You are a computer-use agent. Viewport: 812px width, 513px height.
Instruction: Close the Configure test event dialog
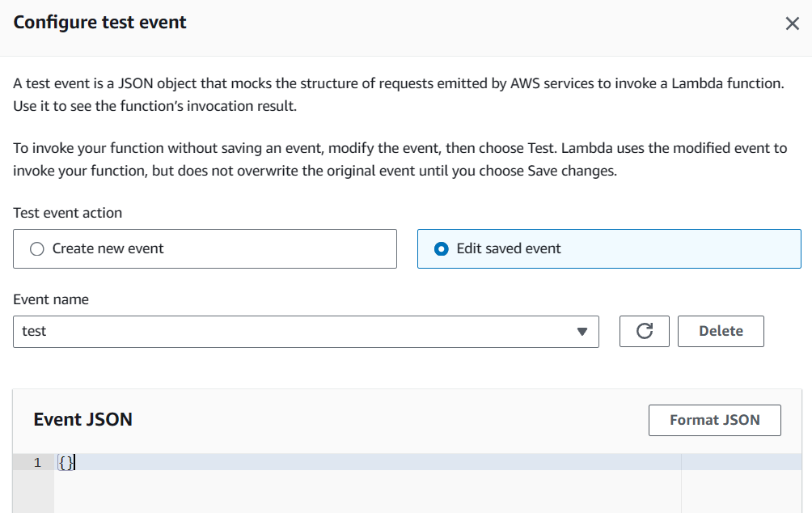coord(792,23)
